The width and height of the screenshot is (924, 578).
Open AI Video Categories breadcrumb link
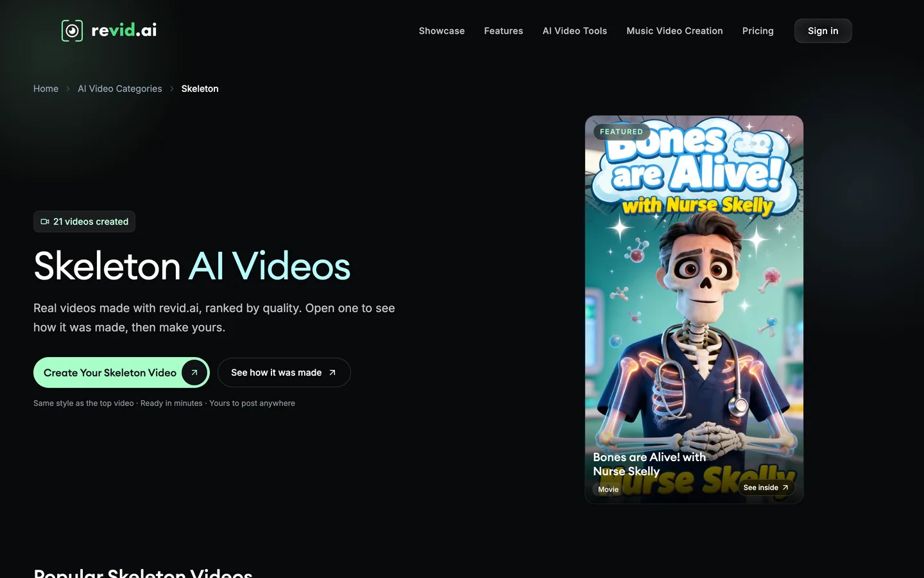click(x=120, y=89)
